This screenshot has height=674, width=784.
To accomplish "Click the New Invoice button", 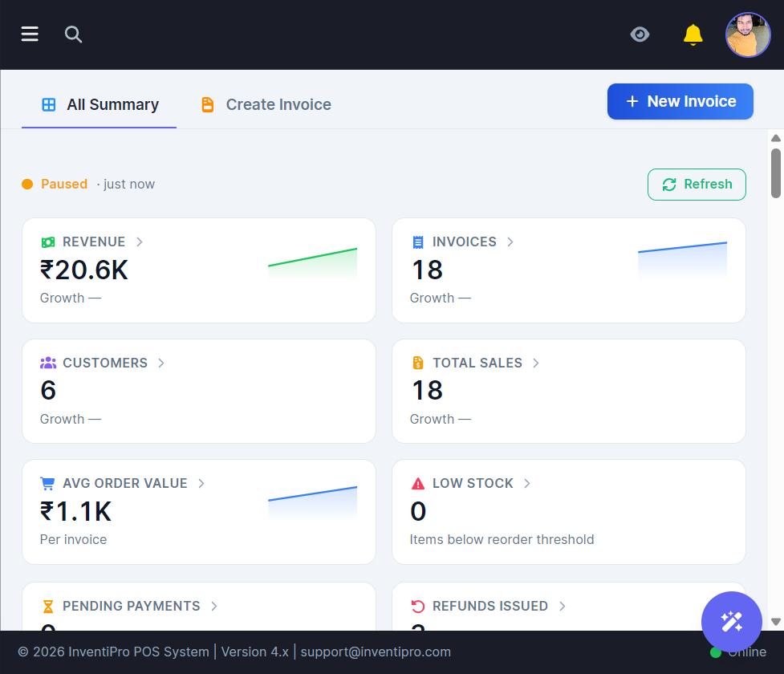I will tap(680, 101).
